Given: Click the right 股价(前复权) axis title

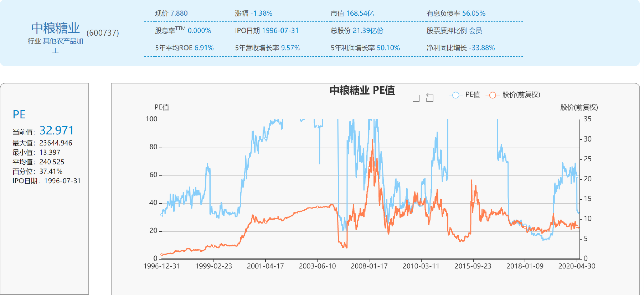Looking at the screenshot, I should [x=579, y=107].
